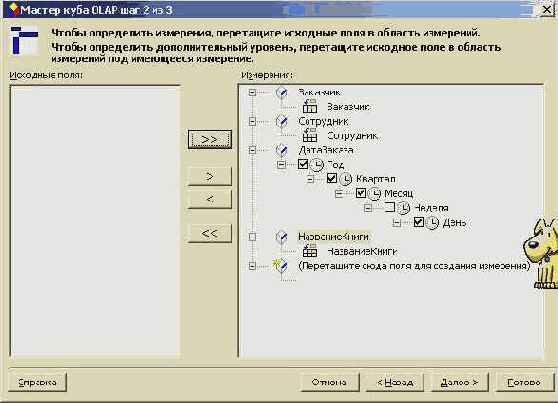Click the clock icon next to Месяц

click(x=374, y=193)
